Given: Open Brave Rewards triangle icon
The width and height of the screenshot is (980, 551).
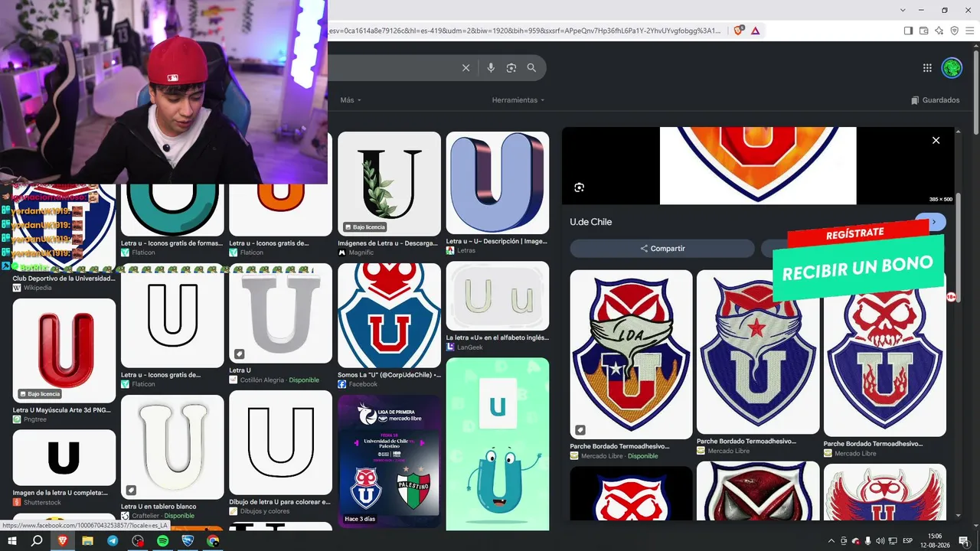Looking at the screenshot, I should (756, 31).
